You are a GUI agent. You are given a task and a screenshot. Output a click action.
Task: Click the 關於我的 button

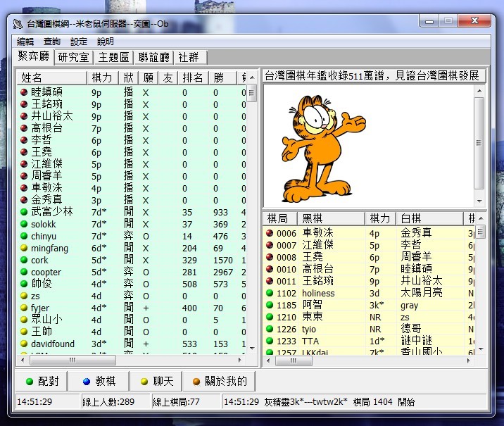click(x=220, y=382)
